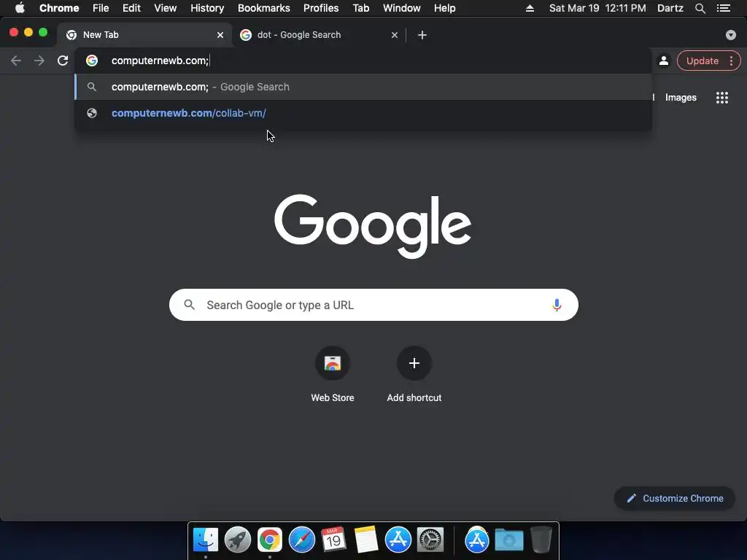Click the Add shortcut plus button

click(x=414, y=363)
